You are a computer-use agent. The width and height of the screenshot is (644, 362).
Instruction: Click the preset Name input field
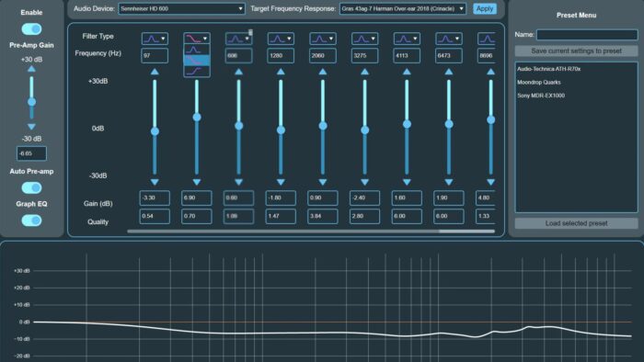tap(587, 34)
